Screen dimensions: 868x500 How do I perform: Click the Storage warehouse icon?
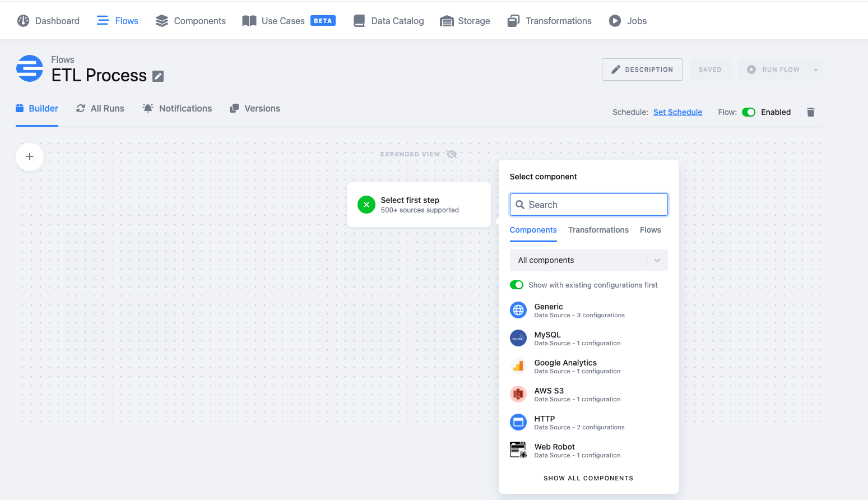[447, 21]
